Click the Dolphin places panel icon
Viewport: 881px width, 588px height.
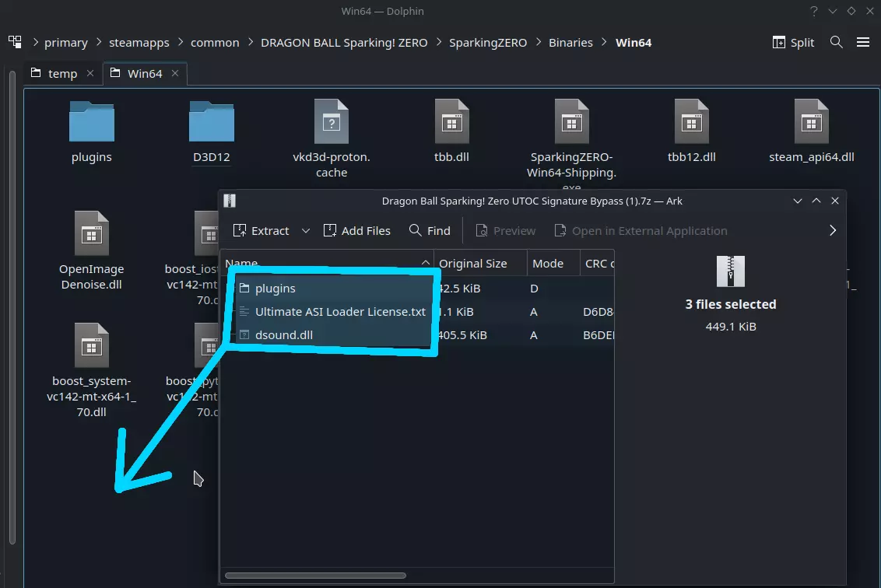(x=15, y=42)
